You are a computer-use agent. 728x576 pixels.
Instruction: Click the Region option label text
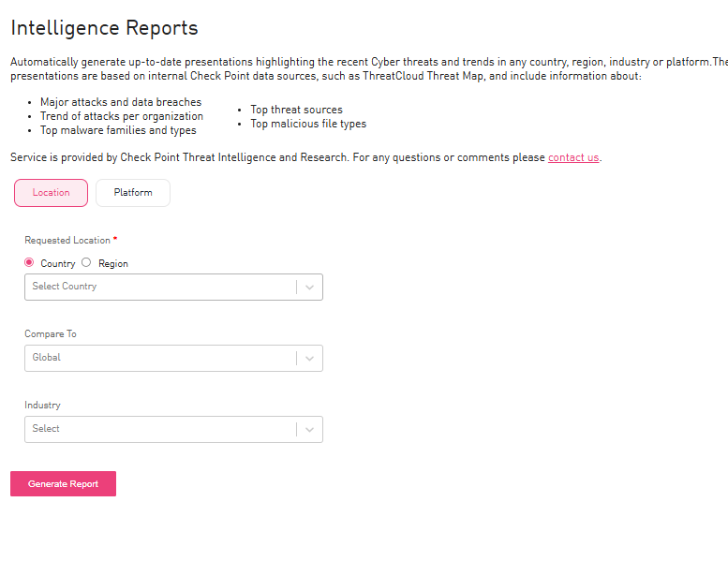click(x=113, y=264)
